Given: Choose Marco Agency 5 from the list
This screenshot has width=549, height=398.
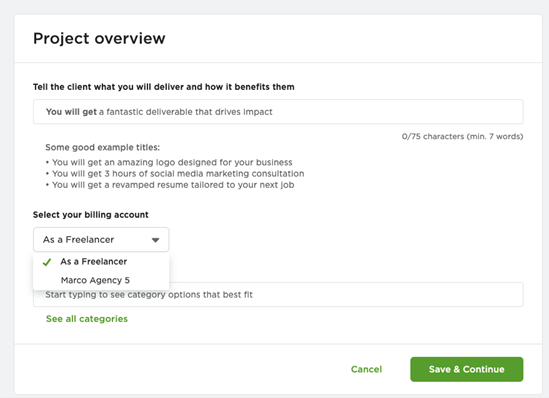Looking at the screenshot, I should [101, 280].
